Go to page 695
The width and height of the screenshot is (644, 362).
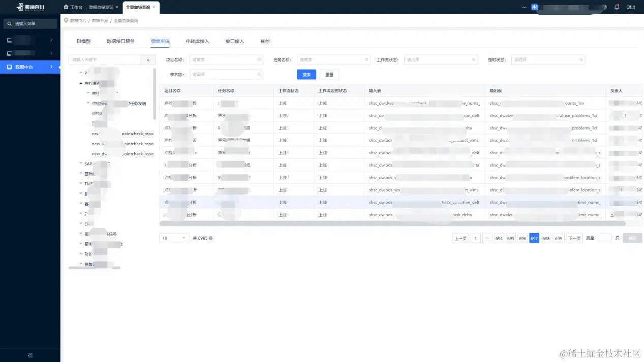pos(510,239)
